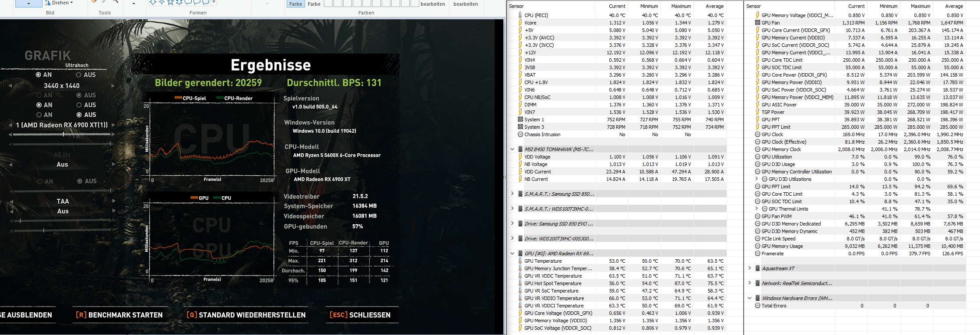The width and height of the screenshot is (980, 335).
Task: Expand the Aquastream XT group
Action: (x=749, y=268)
